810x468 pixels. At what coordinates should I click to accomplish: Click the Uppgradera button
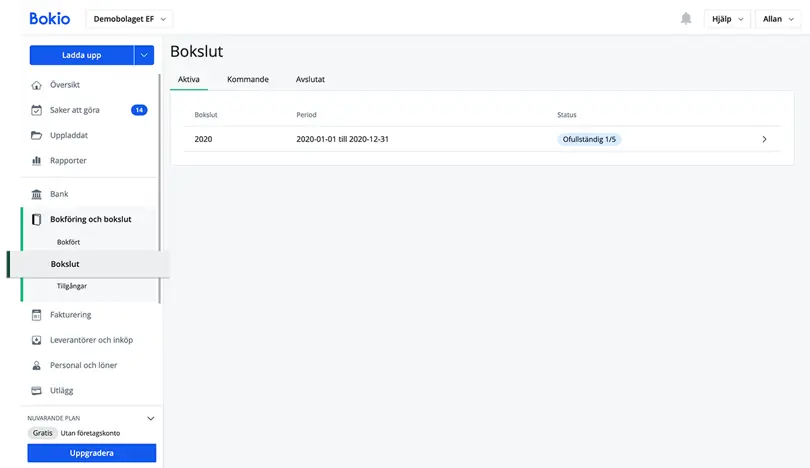pos(91,453)
